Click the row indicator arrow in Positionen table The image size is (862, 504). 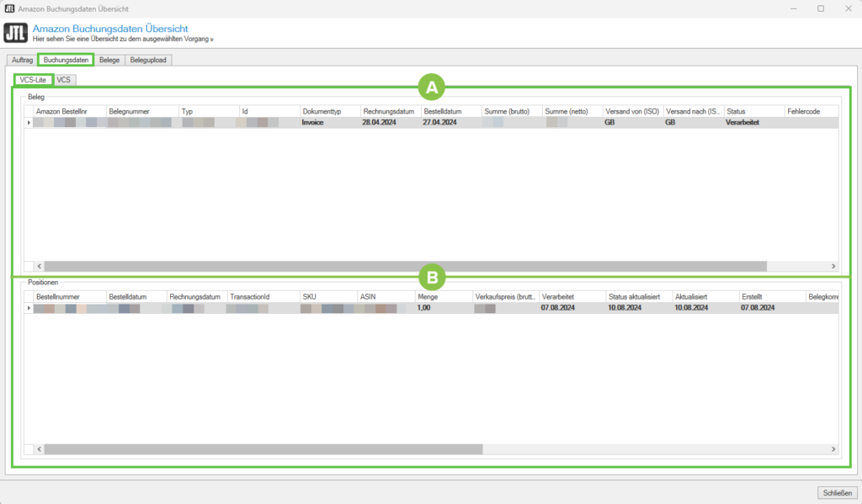29,309
